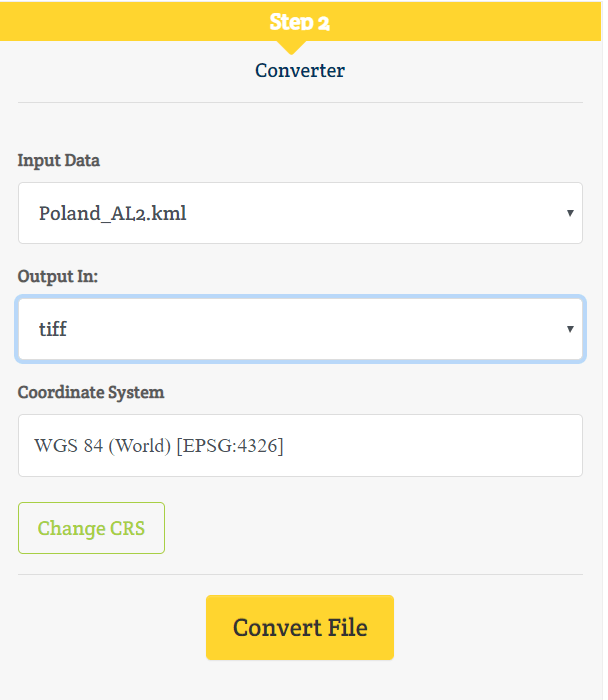The height and width of the screenshot is (700, 608).
Task: Click the Coordinate System field
Action: 300,446
